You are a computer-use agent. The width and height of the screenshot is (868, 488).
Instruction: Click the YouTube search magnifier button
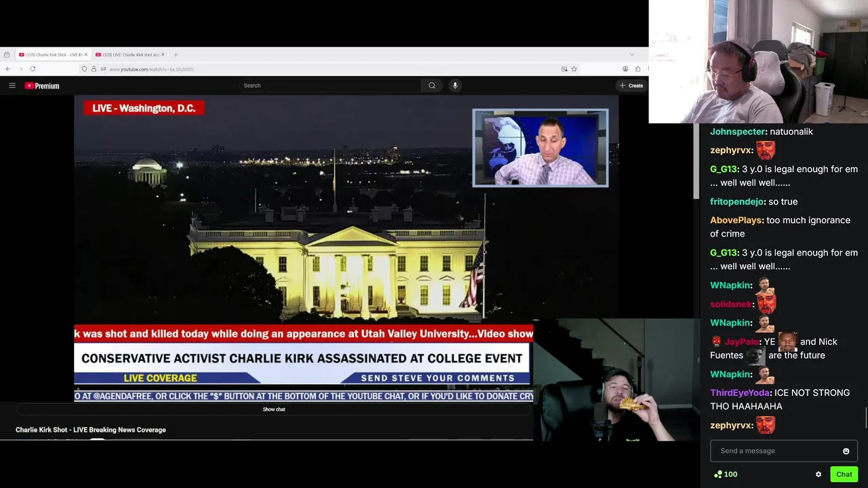(x=432, y=85)
